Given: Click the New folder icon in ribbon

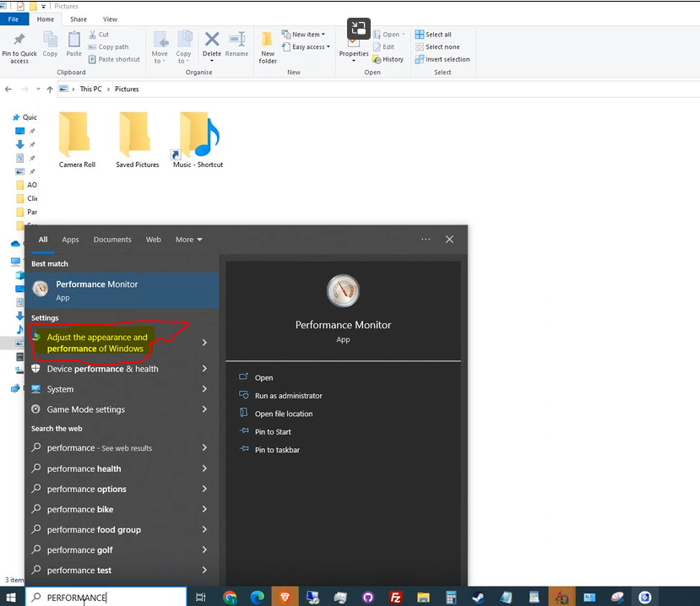Looking at the screenshot, I should tap(268, 47).
